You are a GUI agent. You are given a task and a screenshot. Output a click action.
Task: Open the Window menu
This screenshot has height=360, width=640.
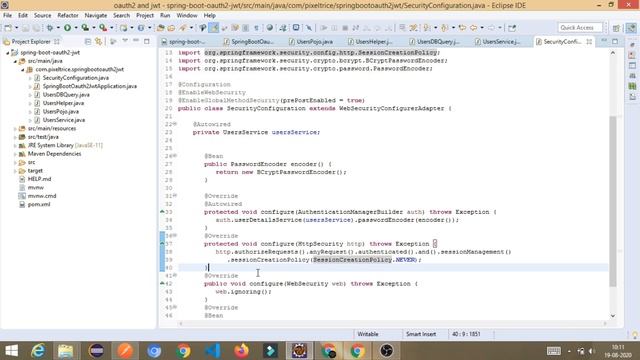[187, 15]
